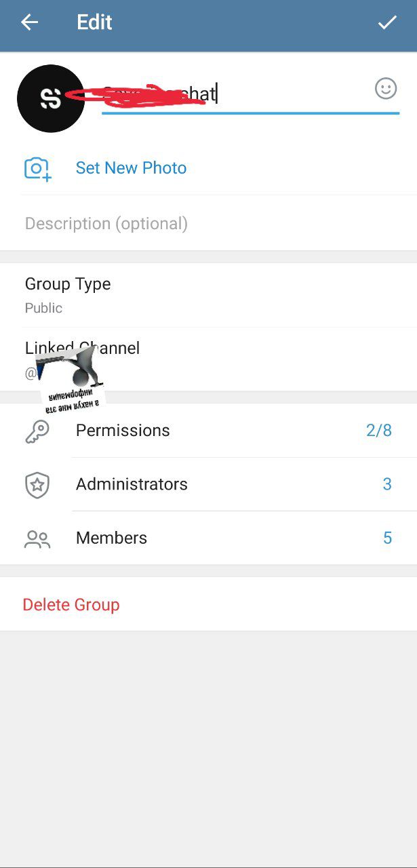Confirm edits with the checkmark icon
Viewport: 417px width, 868px height.
(x=387, y=22)
